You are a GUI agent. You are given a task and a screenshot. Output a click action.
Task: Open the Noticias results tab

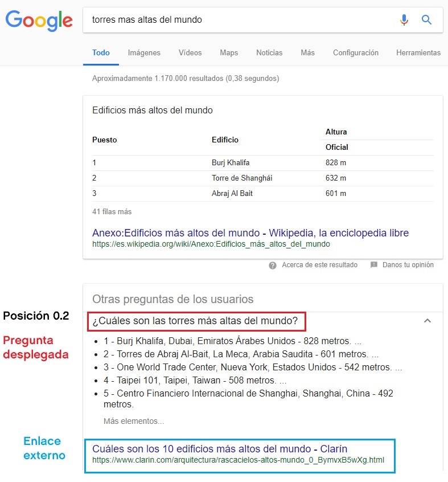pyautogui.click(x=269, y=52)
